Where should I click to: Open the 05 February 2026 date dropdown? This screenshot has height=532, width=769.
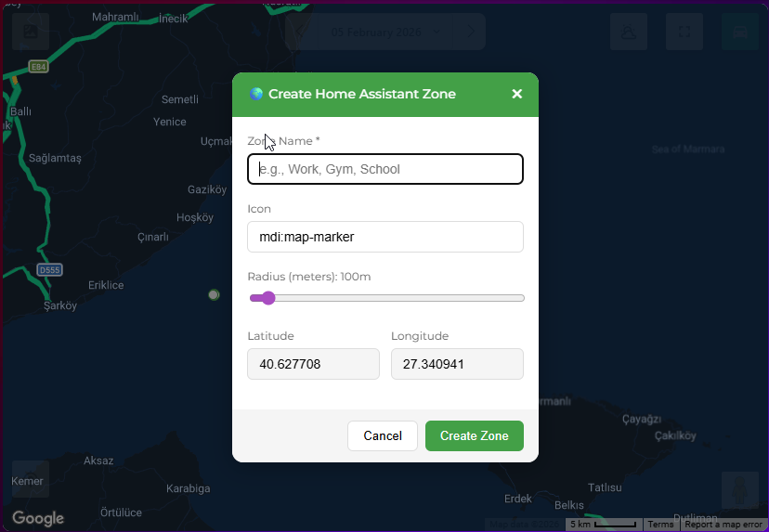[385, 32]
